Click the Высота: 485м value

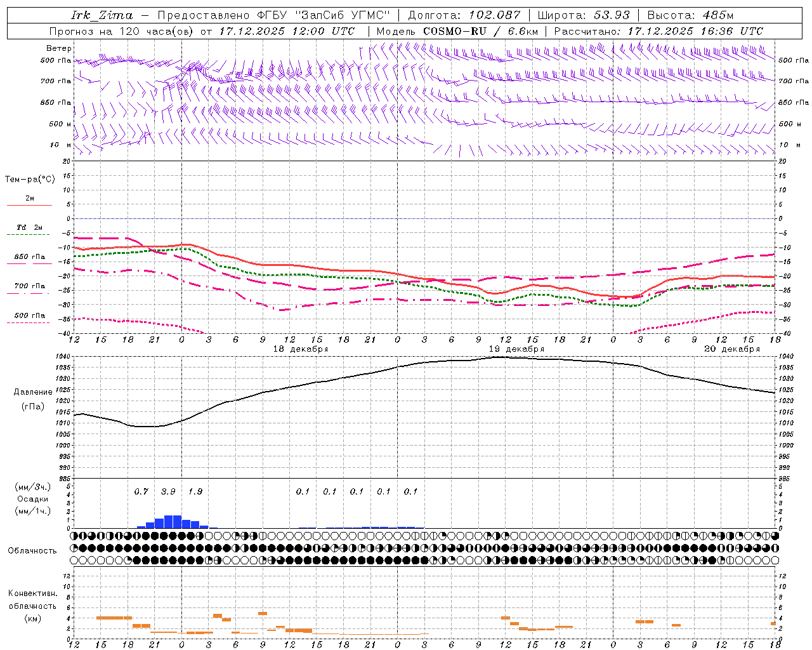tap(690, 15)
